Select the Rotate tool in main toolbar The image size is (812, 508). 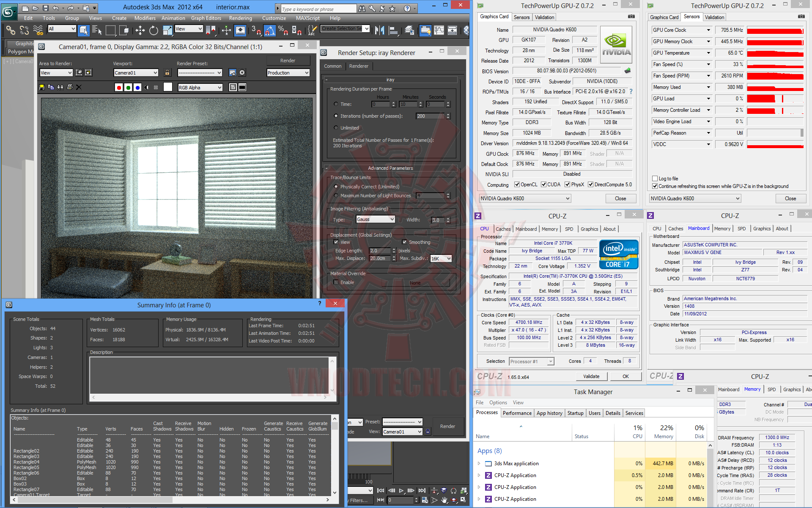(154, 30)
